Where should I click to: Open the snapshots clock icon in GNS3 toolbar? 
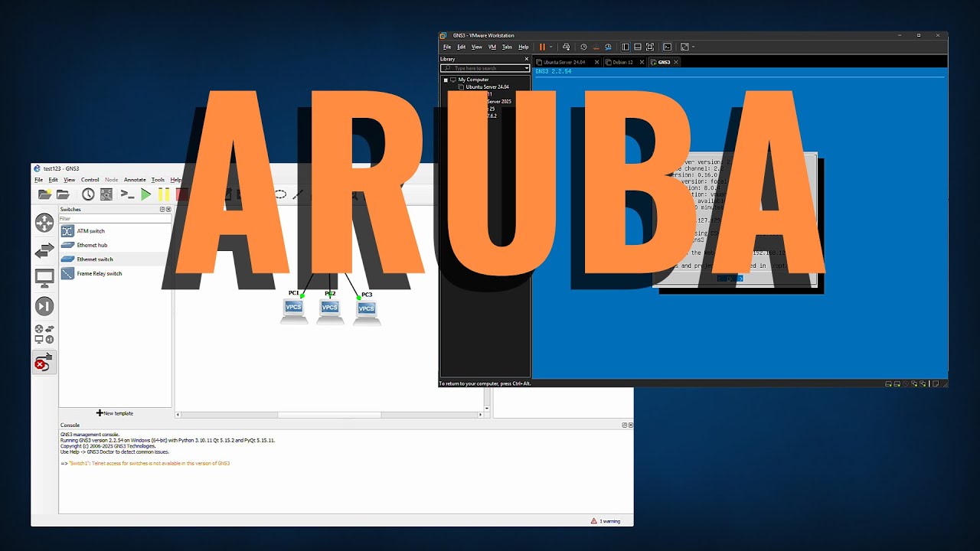pyautogui.click(x=88, y=194)
